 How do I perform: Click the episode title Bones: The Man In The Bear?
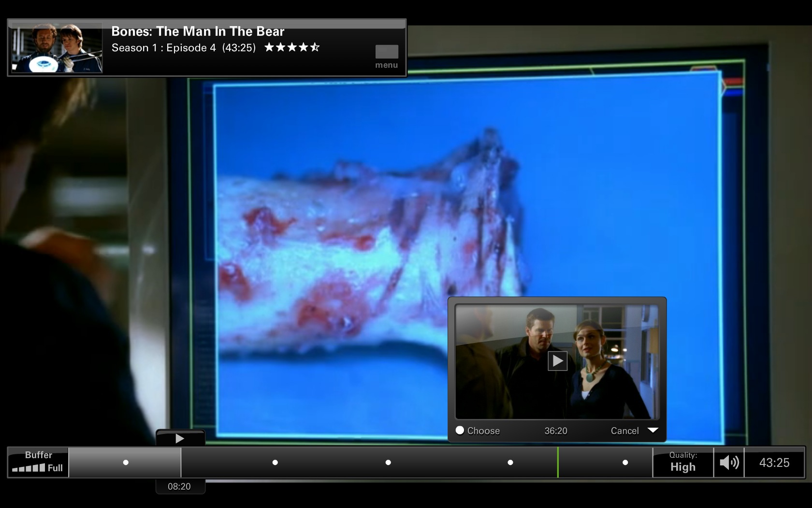click(x=198, y=31)
